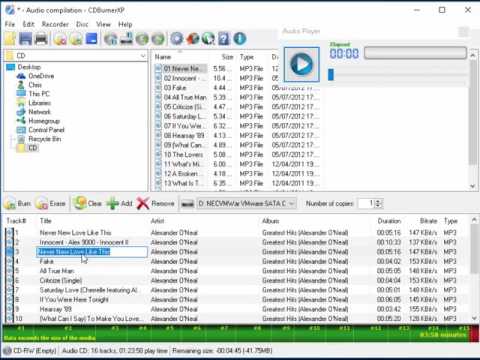
Task: Open the Disc menu
Action: coord(82,24)
